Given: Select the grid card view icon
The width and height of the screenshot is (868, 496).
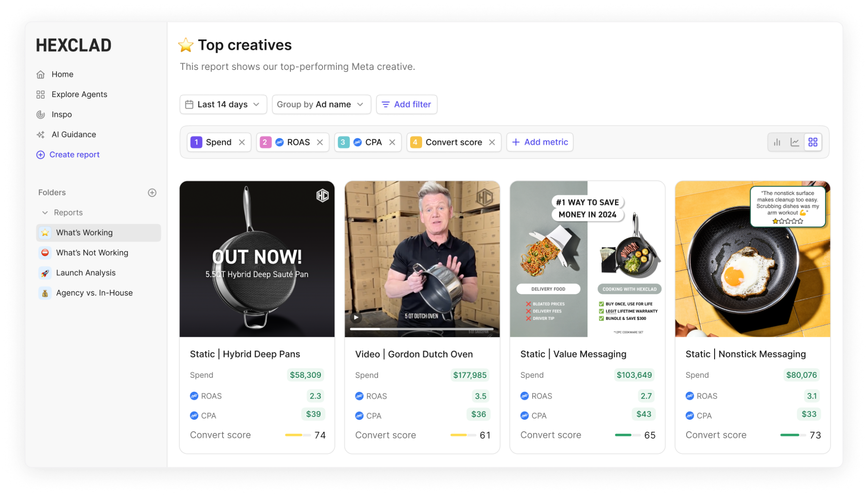Looking at the screenshot, I should pyautogui.click(x=812, y=142).
